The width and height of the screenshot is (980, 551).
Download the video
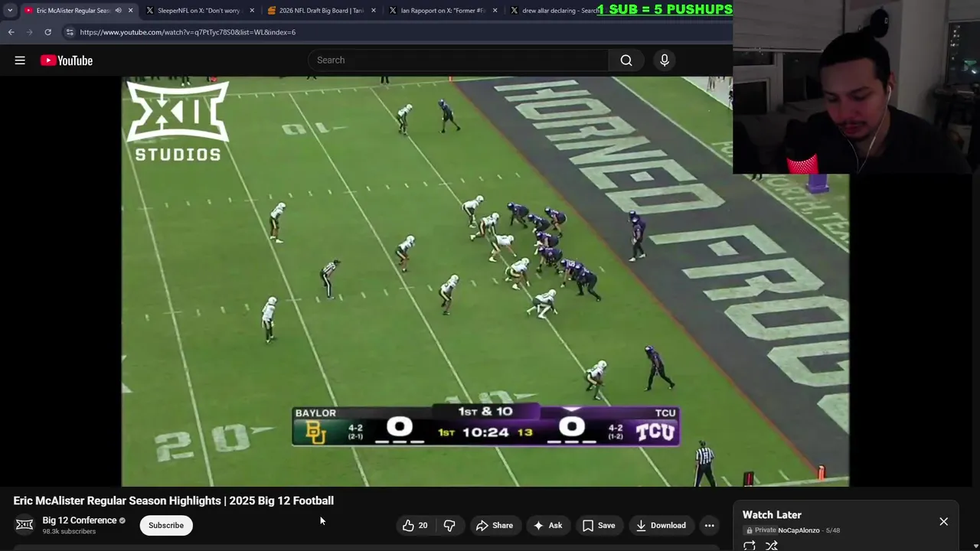(661, 525)
